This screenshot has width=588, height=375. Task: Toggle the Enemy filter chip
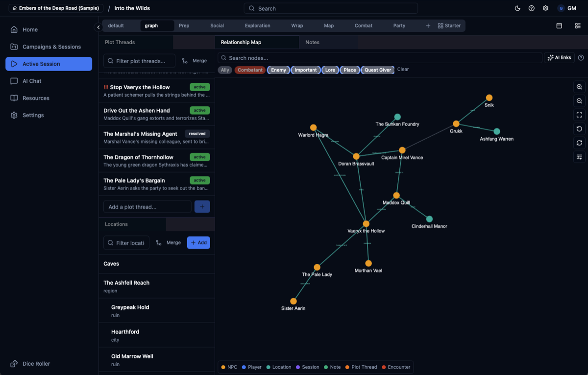[278, 70]
